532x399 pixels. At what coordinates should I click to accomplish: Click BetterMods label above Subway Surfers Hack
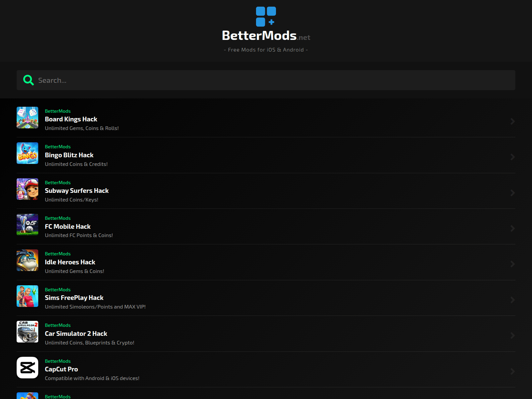click(58, 183)
